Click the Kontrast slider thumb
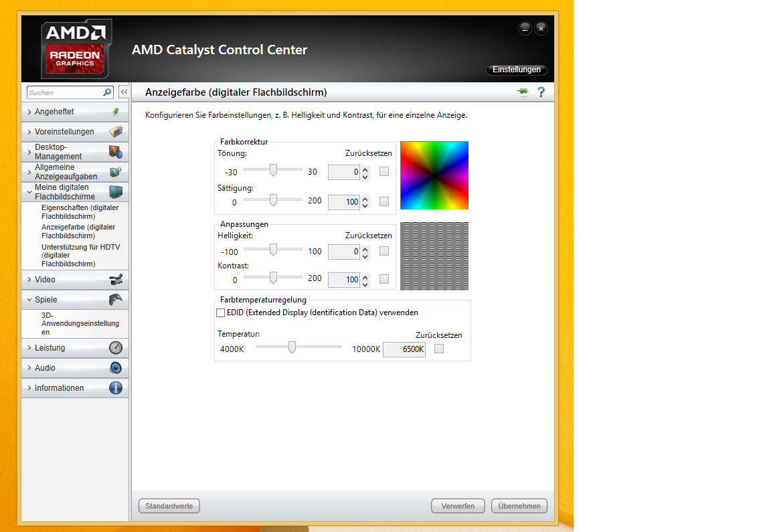The width and height of the screenshot is (771, 532). 273,278
